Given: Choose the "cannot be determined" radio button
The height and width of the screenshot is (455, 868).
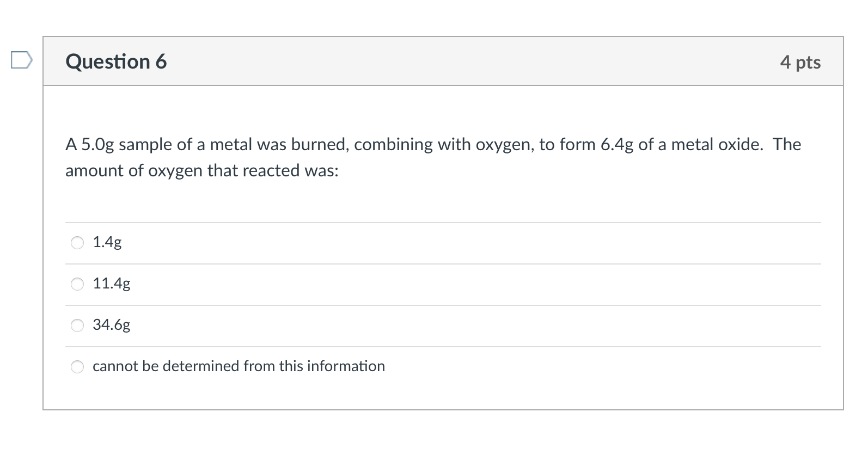Looking at the screenshot, I should (78, 367).
